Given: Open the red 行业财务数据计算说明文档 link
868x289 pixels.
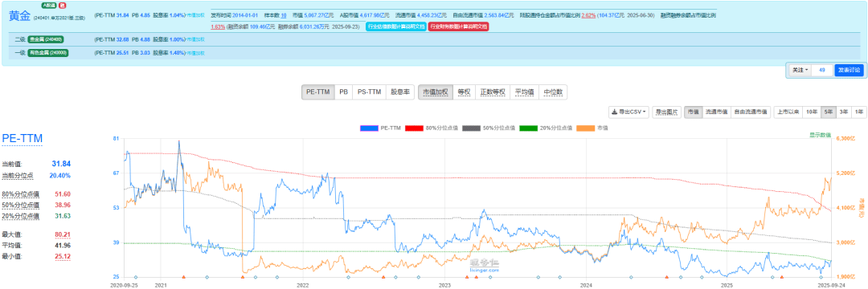Looking at the screenshot, I should point(458,26).
